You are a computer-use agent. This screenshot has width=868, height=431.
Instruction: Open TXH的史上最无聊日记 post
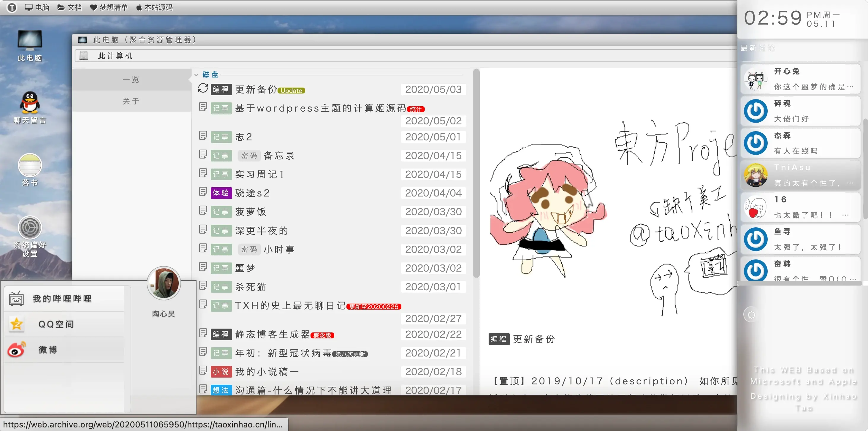[x=290, y=306]
